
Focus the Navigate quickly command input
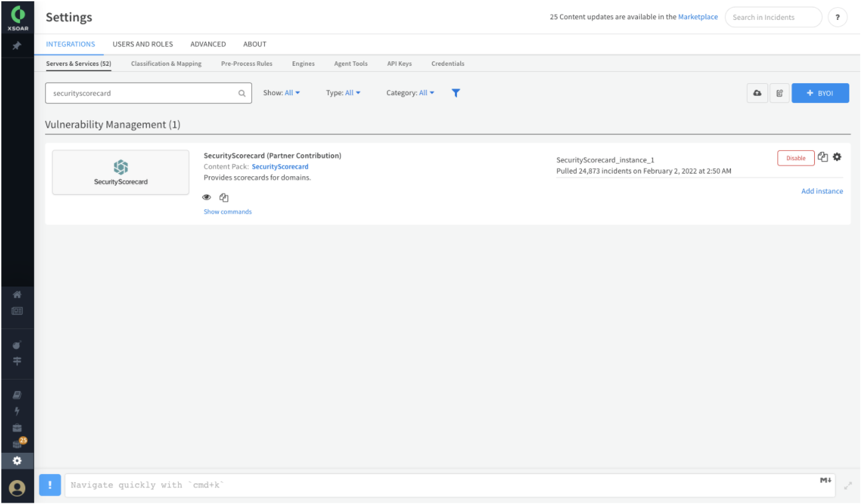(450, 485)
